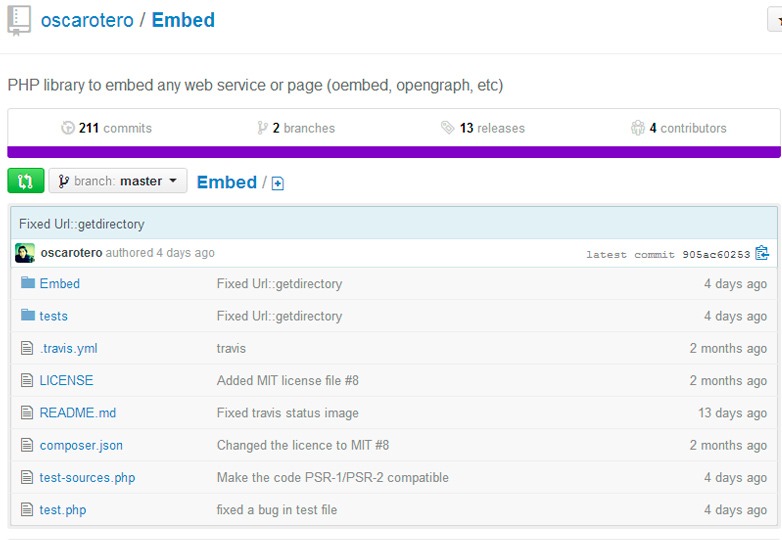Click the composer.json file icon
This screenshot has width=782, height=540.
coord(27,445)
